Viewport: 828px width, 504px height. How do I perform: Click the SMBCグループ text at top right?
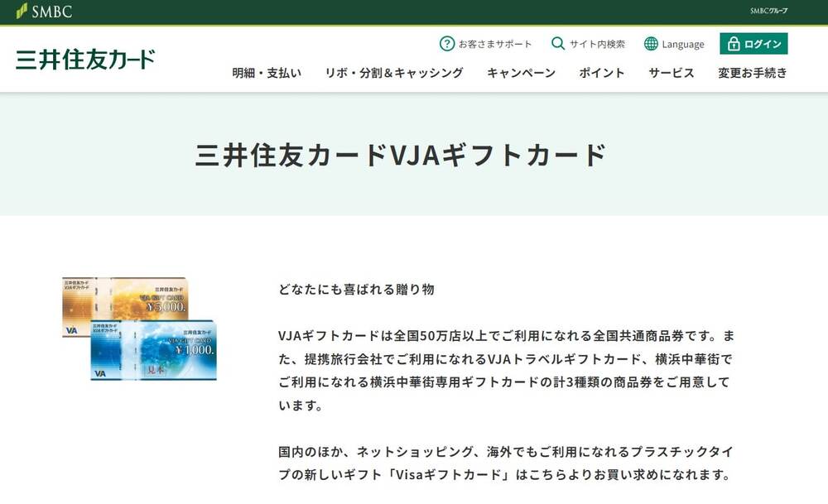(769, 11)
